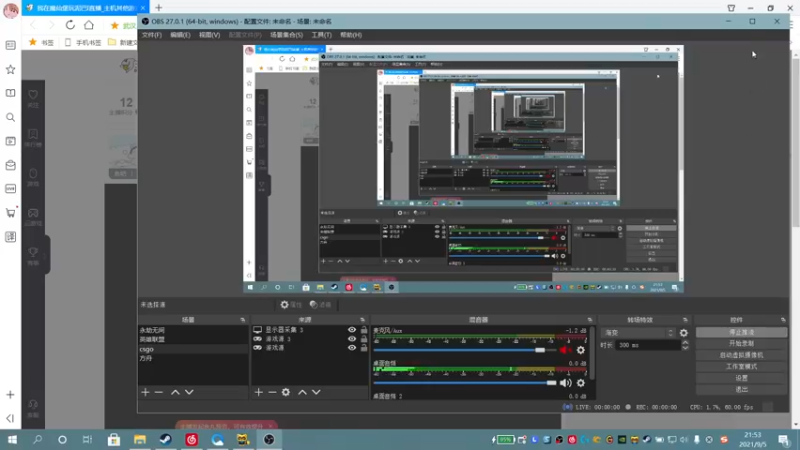Open shopping cart icon in browser sidebar
Screen dimensions: 800x450
tap(10, 213)
